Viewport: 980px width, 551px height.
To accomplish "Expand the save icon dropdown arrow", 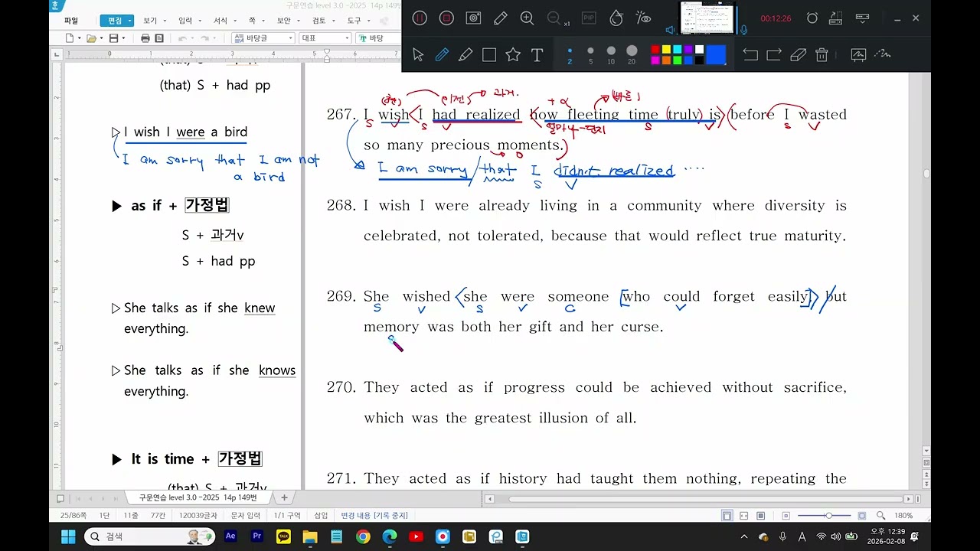I will 123,38.
